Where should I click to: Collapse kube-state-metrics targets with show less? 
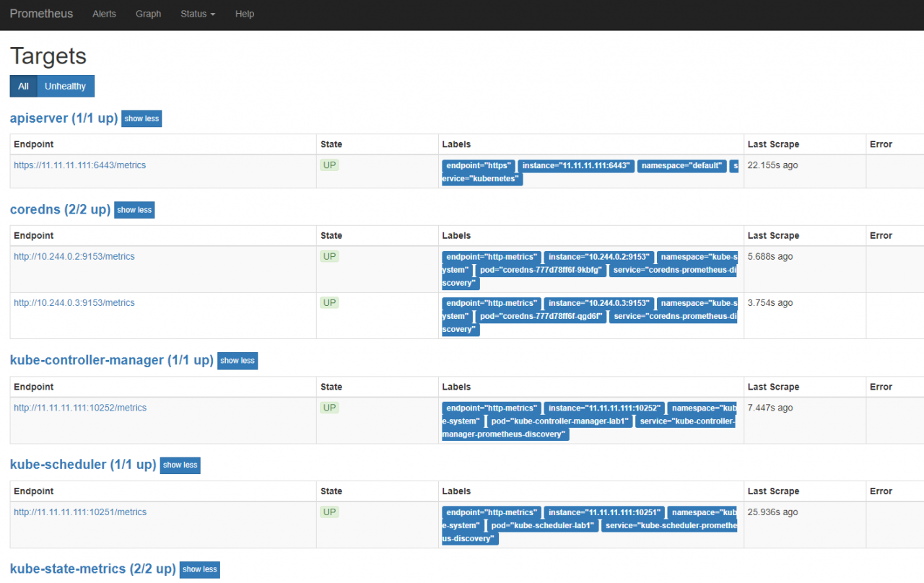coord(199,569)
